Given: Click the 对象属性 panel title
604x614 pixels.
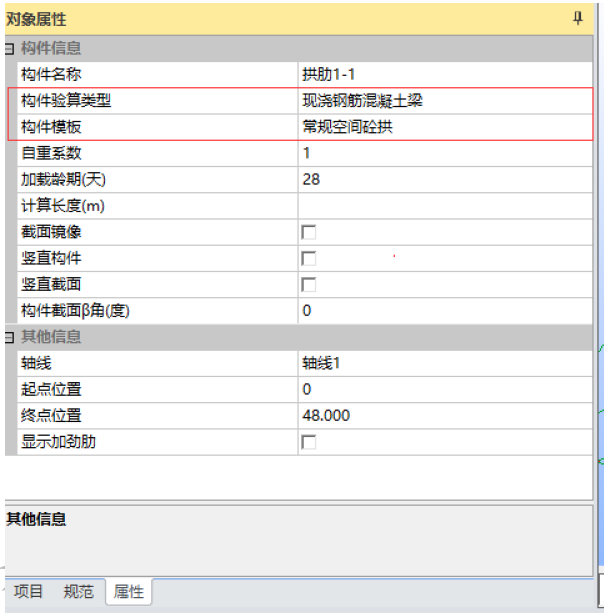Looking at the screenshot, I should pyautogui.click(x=36, y=19).
